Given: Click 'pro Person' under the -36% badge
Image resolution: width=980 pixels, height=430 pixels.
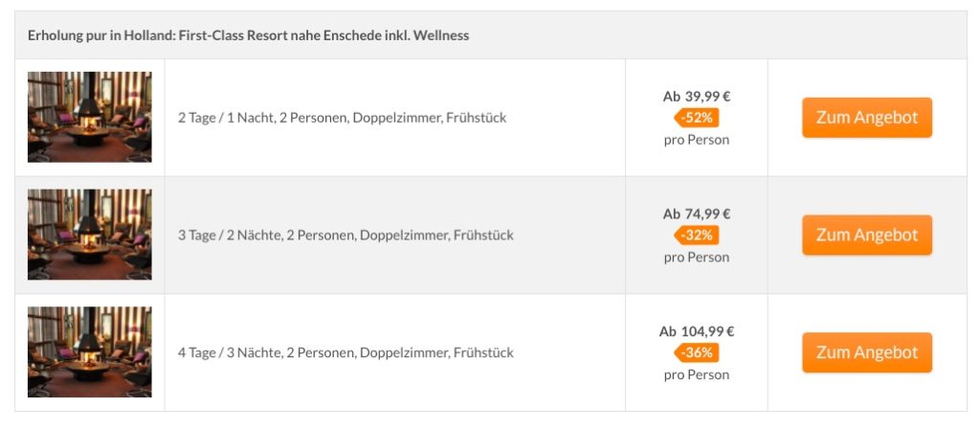Looking at the screenshot, I should (697, 375).
